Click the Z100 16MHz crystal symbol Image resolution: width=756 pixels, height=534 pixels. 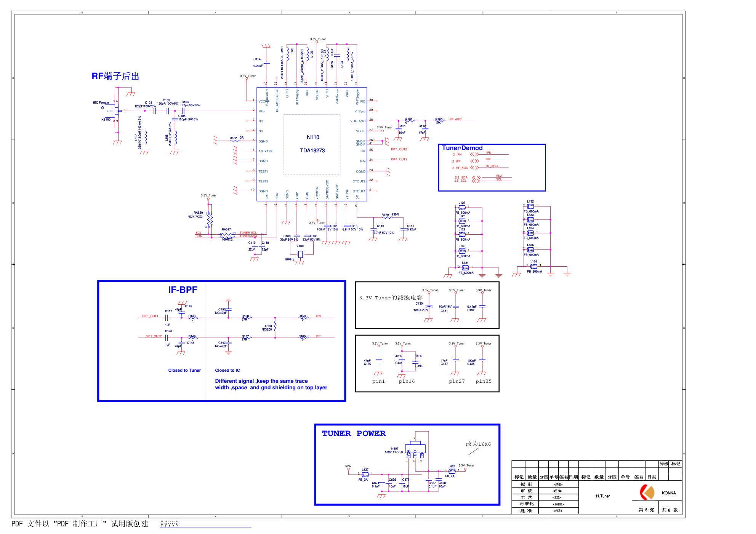300,254
